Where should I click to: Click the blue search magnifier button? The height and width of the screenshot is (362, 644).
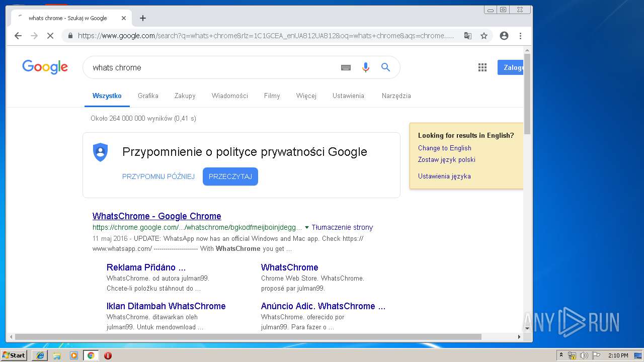(x=386, y=67)
